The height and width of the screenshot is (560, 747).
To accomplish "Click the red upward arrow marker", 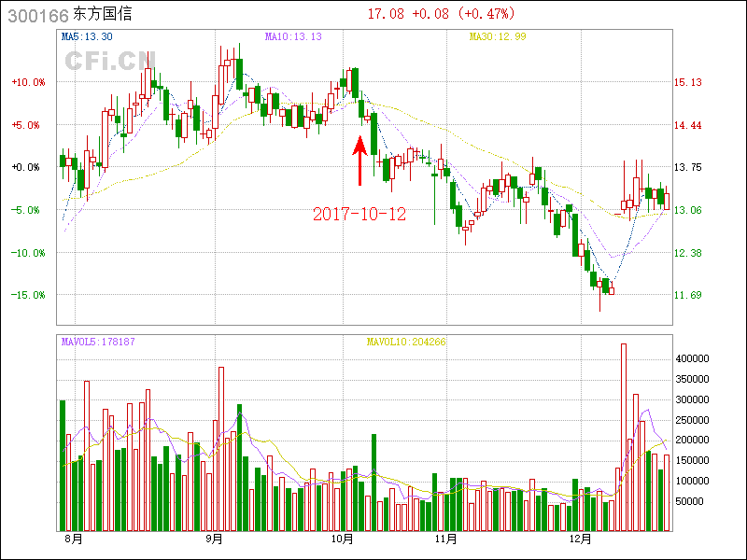I will (359, 161).
